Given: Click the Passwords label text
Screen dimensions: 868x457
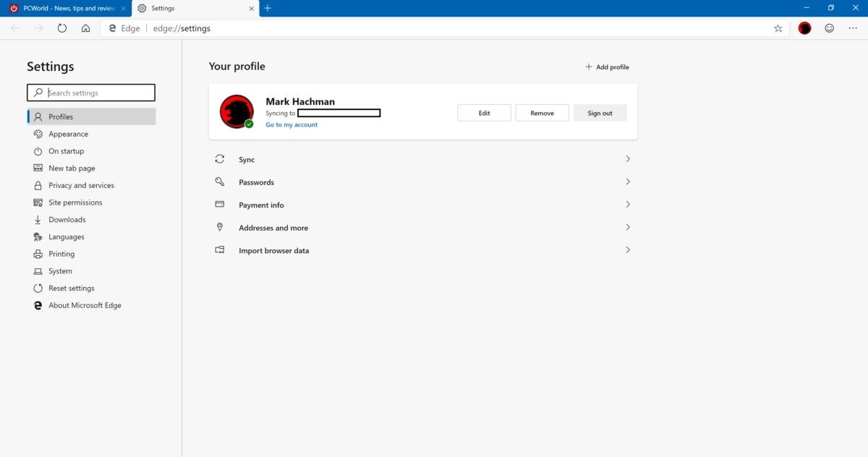Looking at the screenshot, I should coord(256,182).
